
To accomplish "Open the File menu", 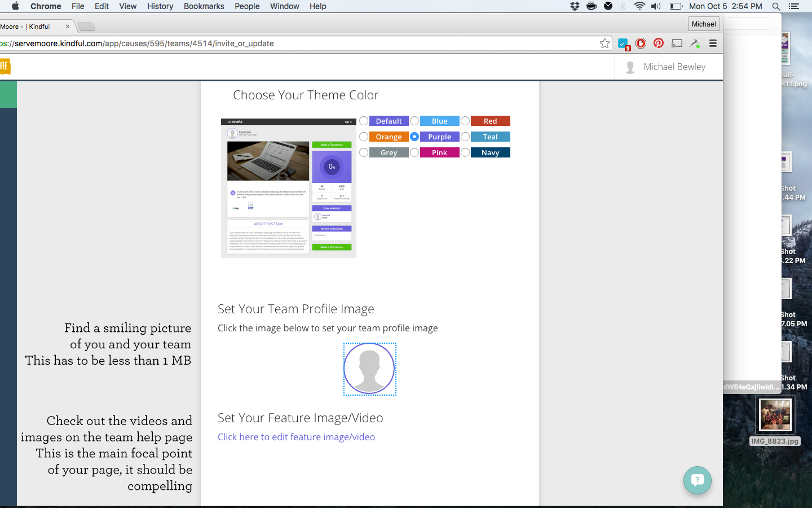I will click(x=78, y=6).
